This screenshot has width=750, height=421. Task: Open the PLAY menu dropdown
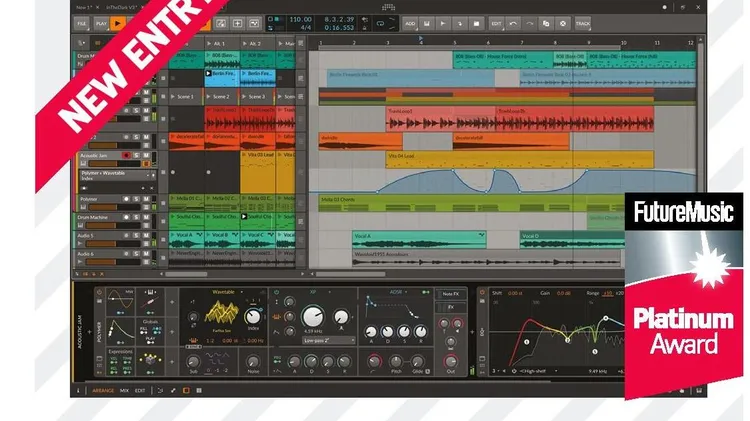click(x=101, y=23)
